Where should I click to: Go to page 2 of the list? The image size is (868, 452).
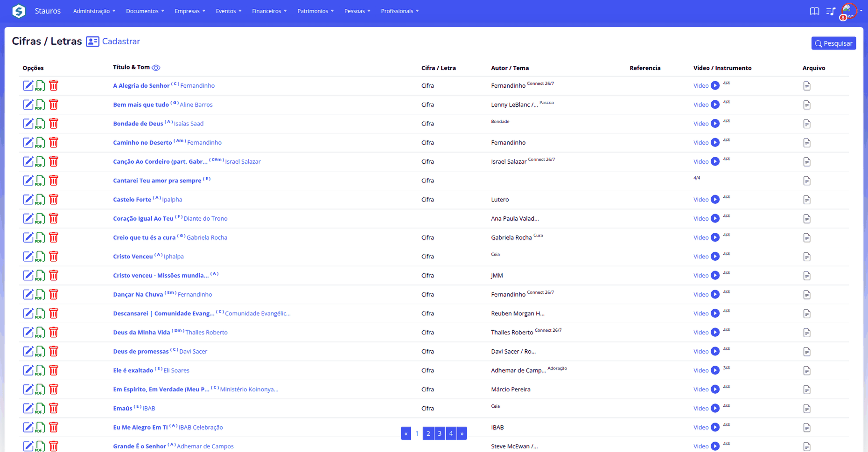point(428,433)
